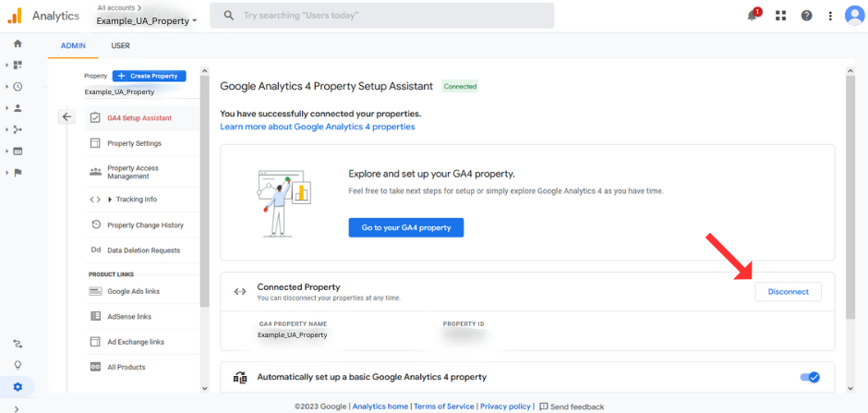
Task: Expand Conversions arrow in left rail
Action: tap(7, 173)
